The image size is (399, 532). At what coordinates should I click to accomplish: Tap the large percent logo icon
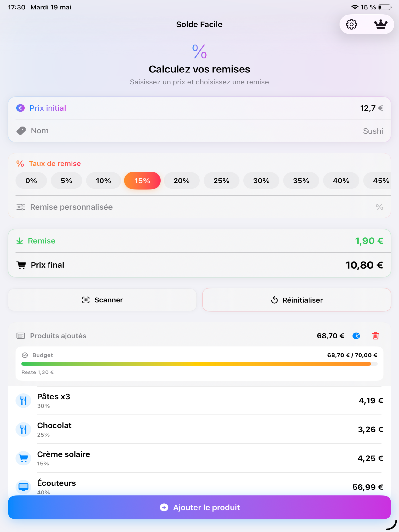pyautogui.click(x=199, y=51)
